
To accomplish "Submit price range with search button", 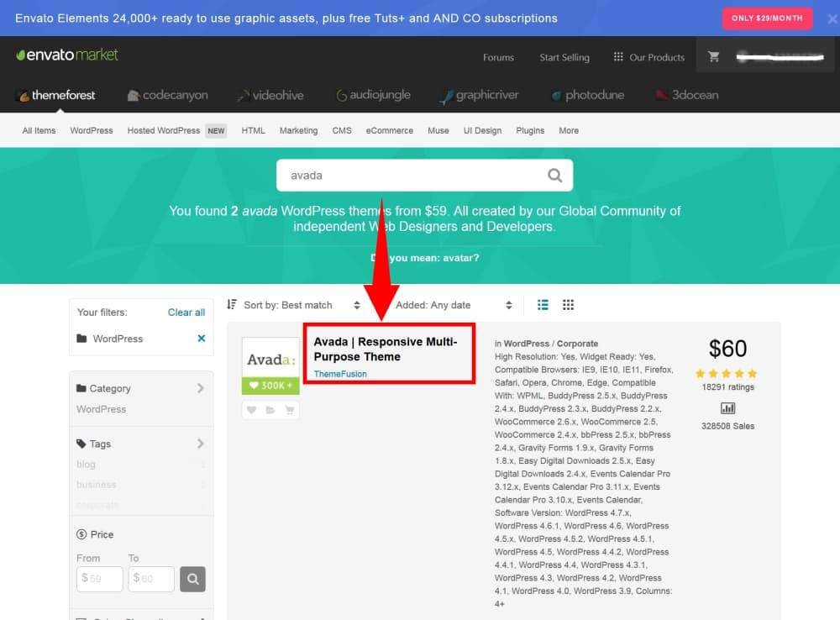I will click(192, 579).
